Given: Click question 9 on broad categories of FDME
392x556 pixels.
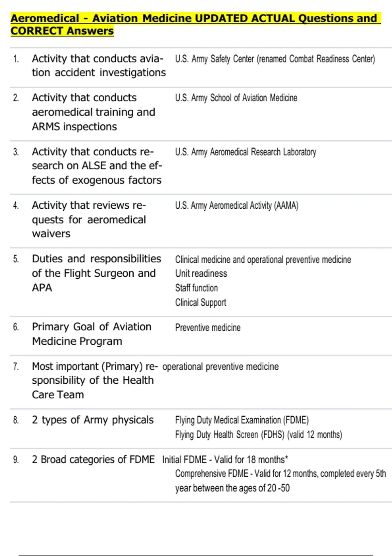Looking at the screenshot, I should pyautogui.click(x=93, y=460).
